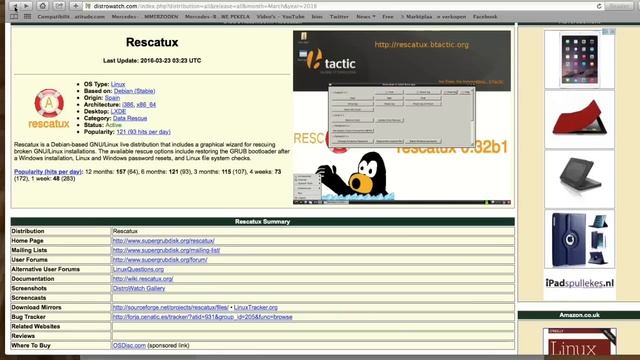
Task: Open the Marktplaa bookmark
Action: [416, 17]
